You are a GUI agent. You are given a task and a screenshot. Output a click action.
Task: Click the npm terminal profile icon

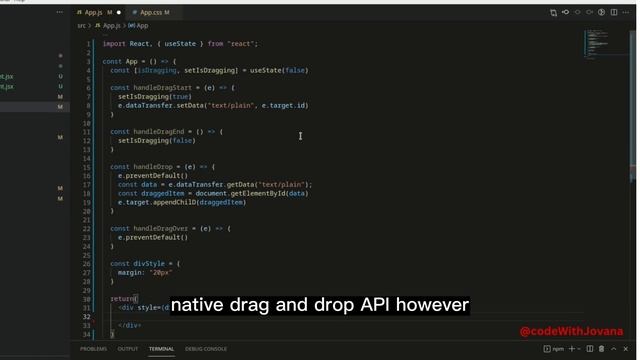(547, 349)
